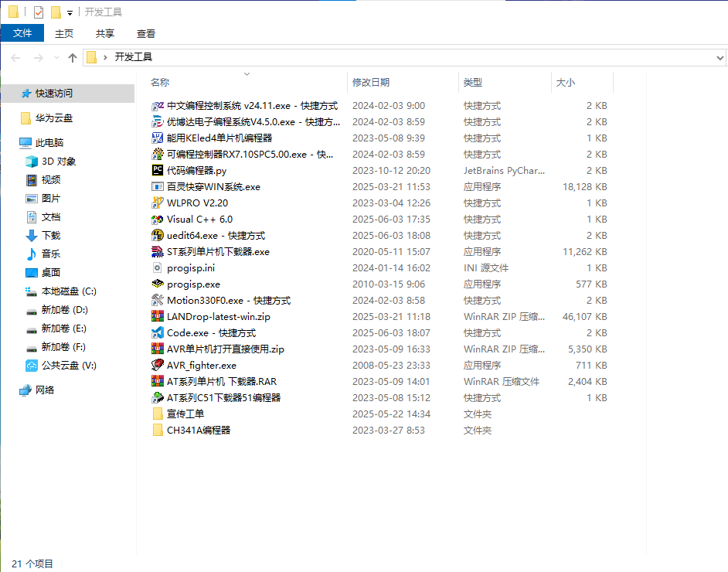Screen dimensions: 728x572
Task: Select 本地磁盘 (C:) drive
Action: click(68, 291)
